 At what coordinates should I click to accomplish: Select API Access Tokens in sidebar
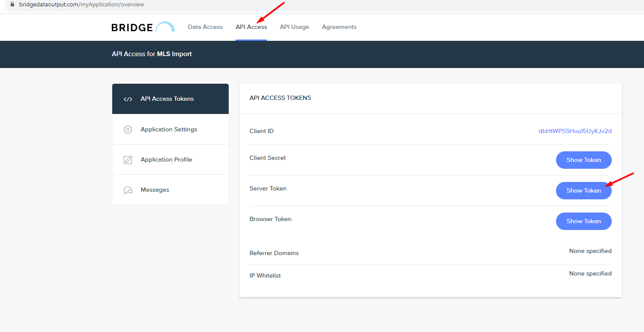[x=170, y=99]
